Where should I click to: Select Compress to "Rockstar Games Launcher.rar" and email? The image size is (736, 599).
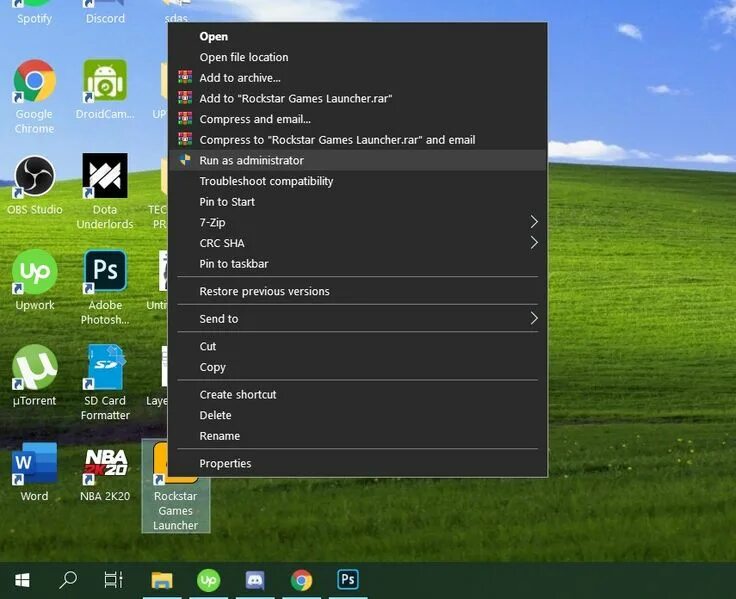pos(358,140)
